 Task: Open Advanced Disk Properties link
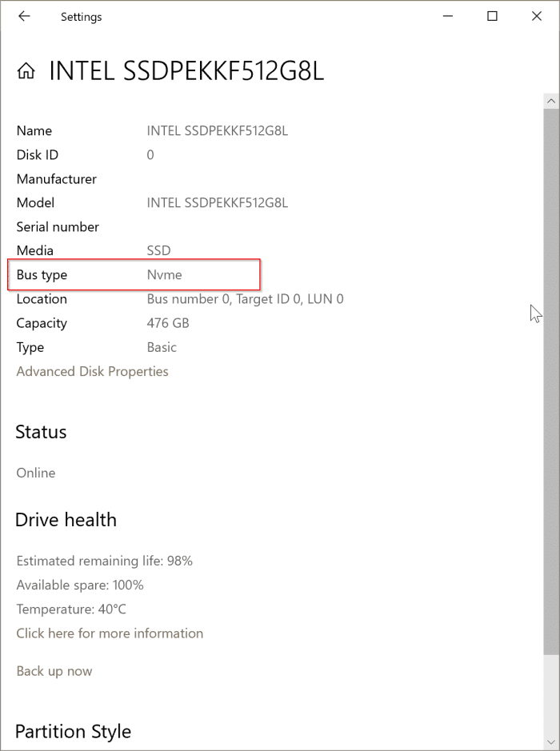[x=93, y=372]
